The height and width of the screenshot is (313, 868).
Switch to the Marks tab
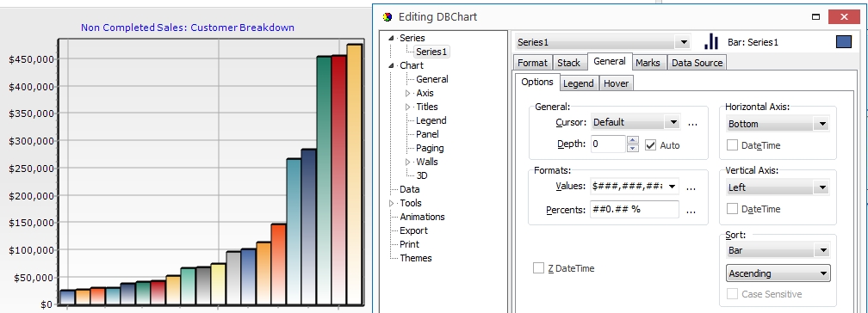648,63
